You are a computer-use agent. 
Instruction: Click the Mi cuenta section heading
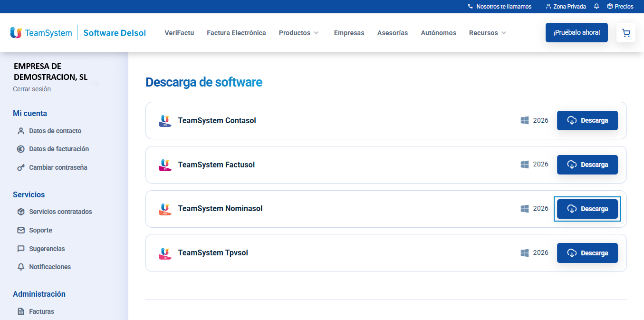click(30, 113)
